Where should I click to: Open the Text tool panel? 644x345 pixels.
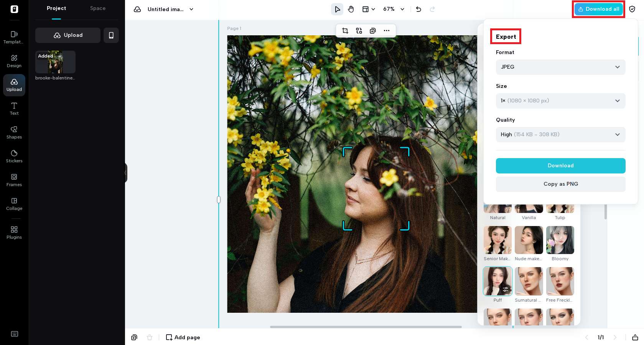14,109
